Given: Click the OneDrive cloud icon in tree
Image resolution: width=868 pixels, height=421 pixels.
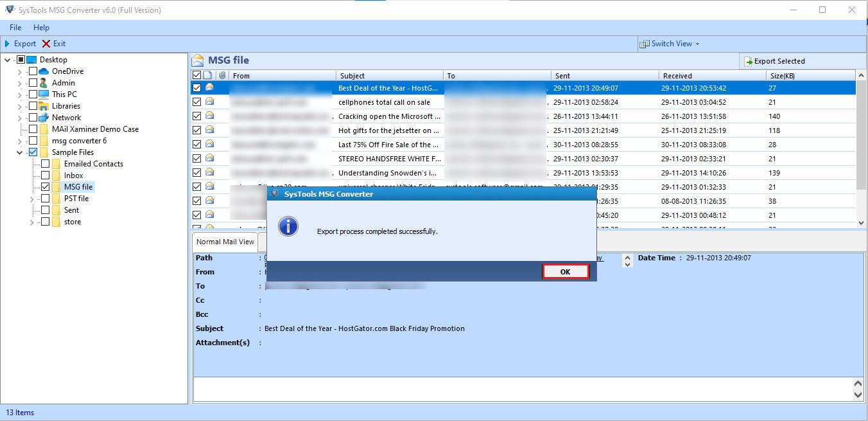Looking at the screenshot, I should 44,71.
